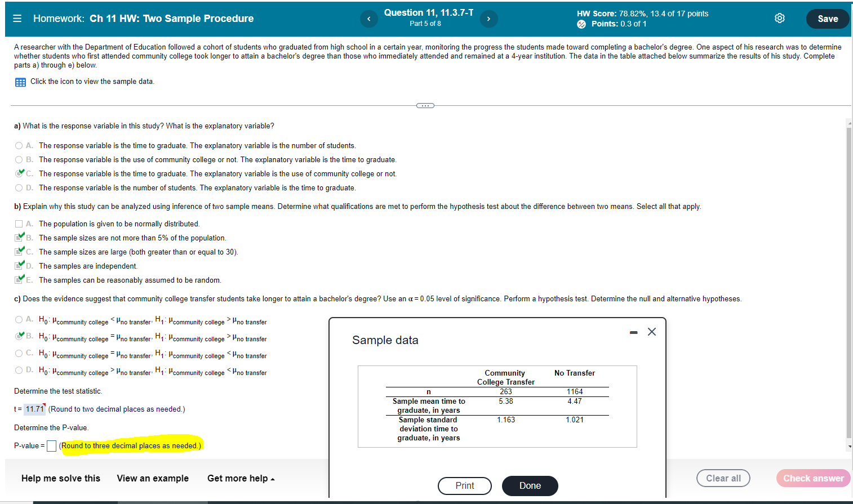The width and height of the screenshot is (853, 504).
Task: Advance to the next part with the right arrow
Action: pos(489,19)
